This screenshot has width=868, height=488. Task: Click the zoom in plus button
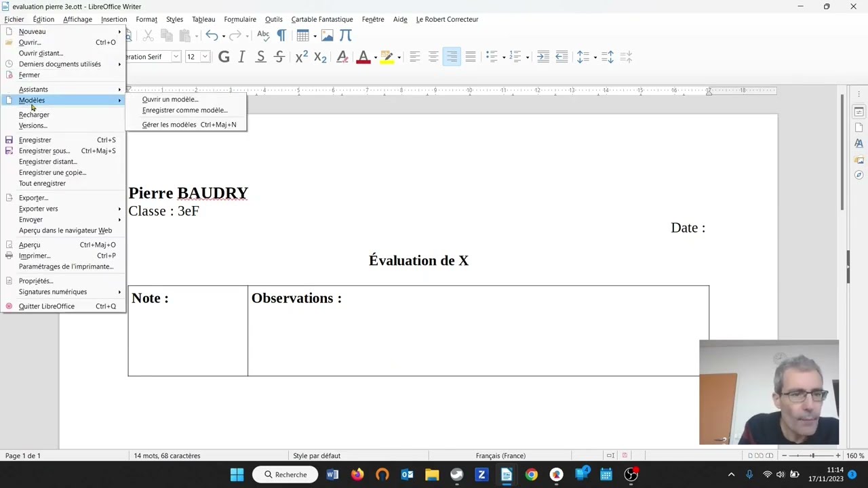(x=838, y=456)
